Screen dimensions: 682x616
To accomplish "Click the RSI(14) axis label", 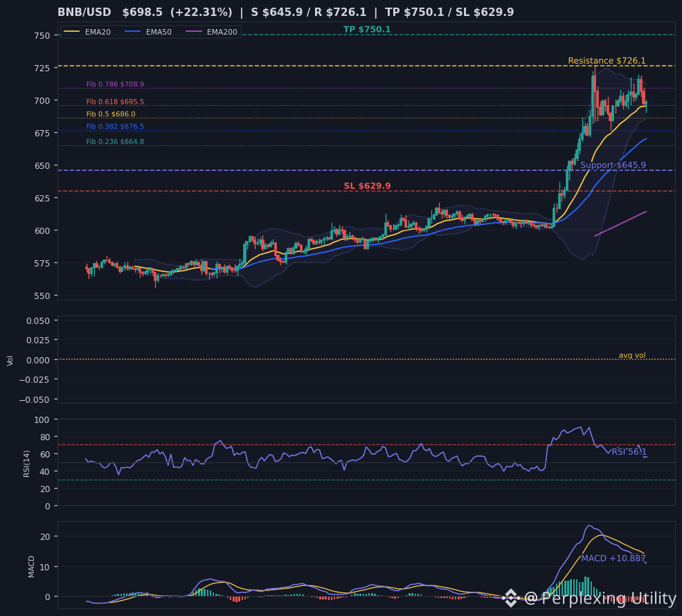I will coord(27,464).
